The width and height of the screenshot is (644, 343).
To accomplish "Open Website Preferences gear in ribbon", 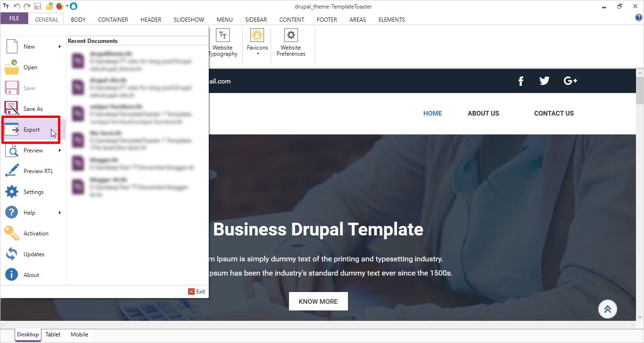I will click(x=291, y=43).
